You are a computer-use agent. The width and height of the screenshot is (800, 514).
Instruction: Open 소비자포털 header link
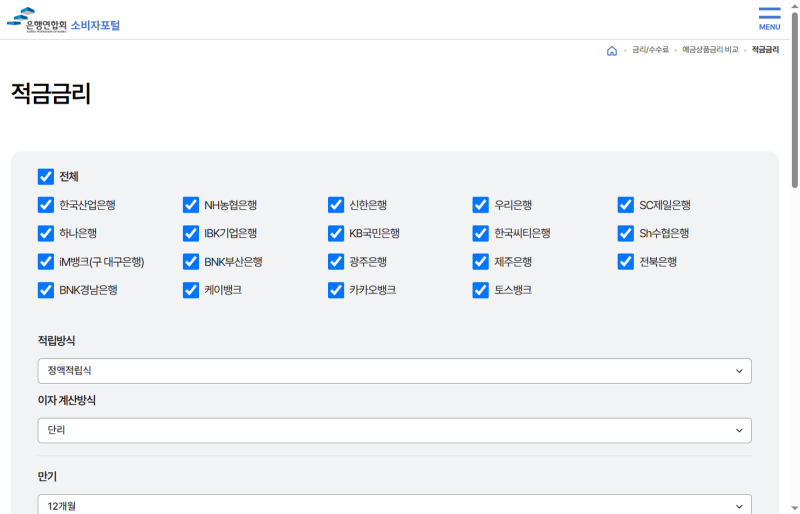pos(95,26)
